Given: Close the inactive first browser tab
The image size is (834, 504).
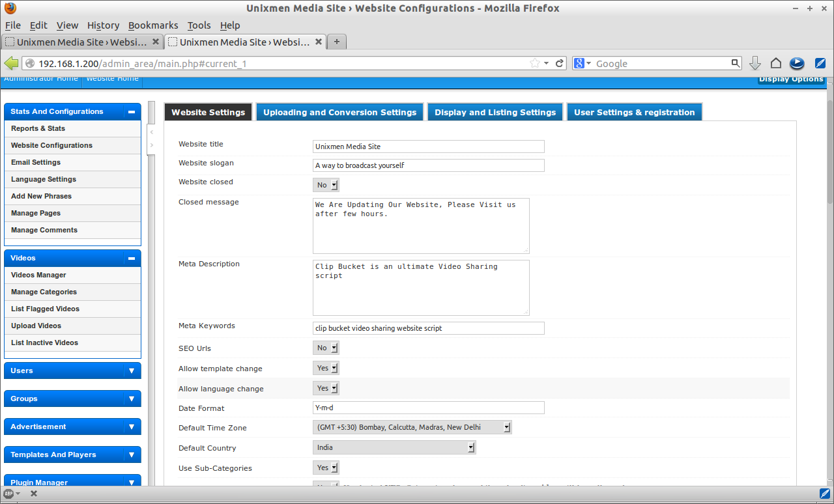Looking at the screenshot, I should [156, 41].
